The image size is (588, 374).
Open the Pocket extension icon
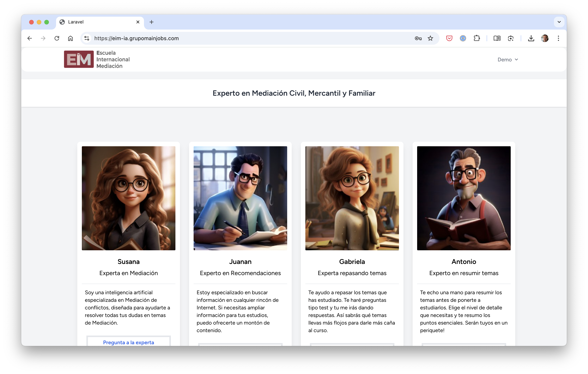tap(449, 38)
